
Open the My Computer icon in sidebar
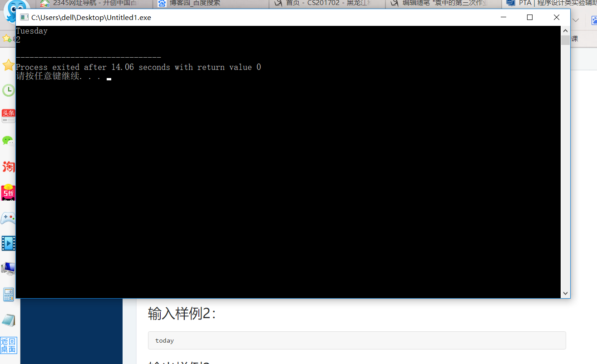coord(8,268)
